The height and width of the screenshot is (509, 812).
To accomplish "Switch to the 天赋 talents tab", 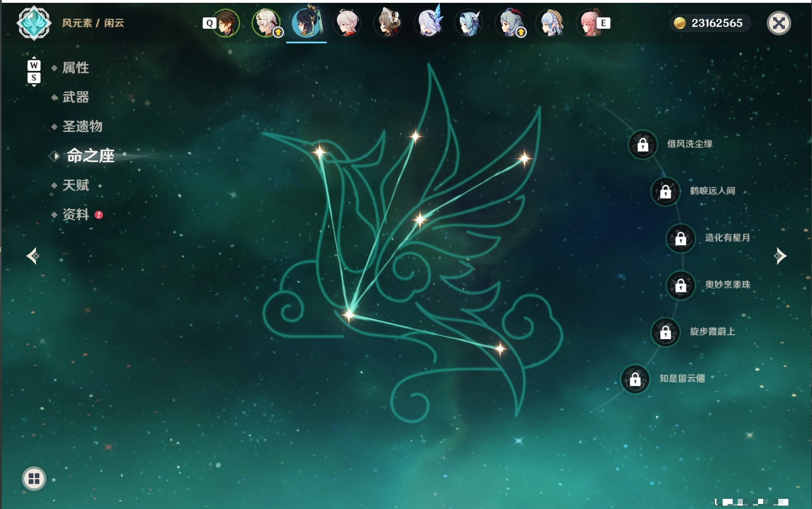I will point(75,185).
